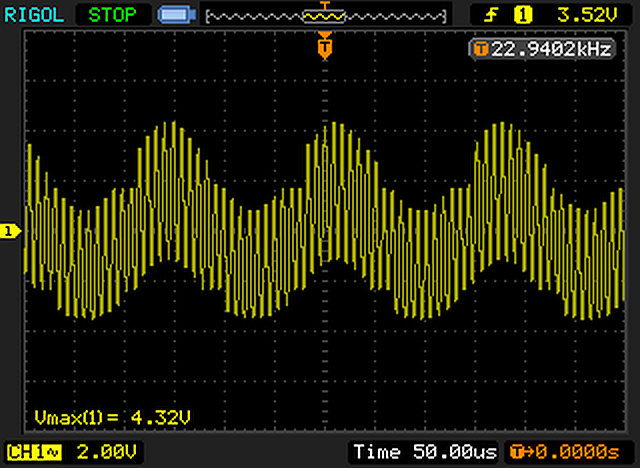Toggle the CH1 channel label
Image resolution: width=640 pixels, height=468 pixels.
click(x=22, y=452)
